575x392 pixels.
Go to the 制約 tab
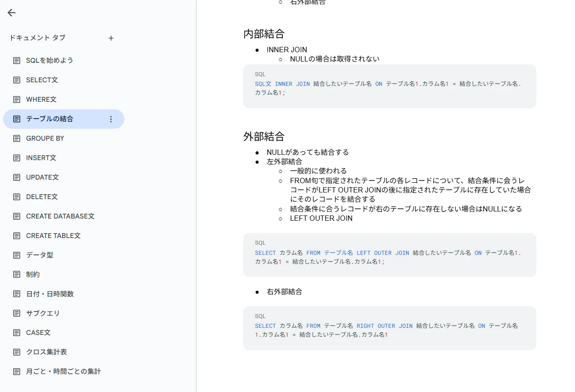pos(64,275)
